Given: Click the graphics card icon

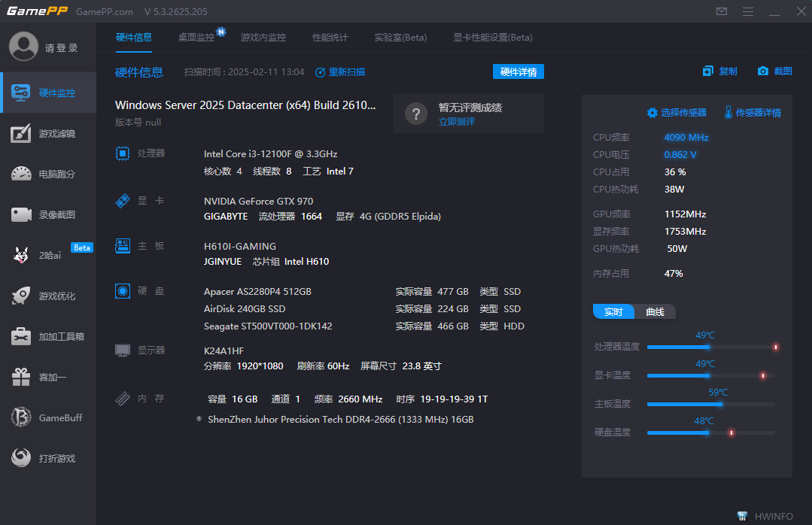Looking at the screenshot, I should click(122, 200).
